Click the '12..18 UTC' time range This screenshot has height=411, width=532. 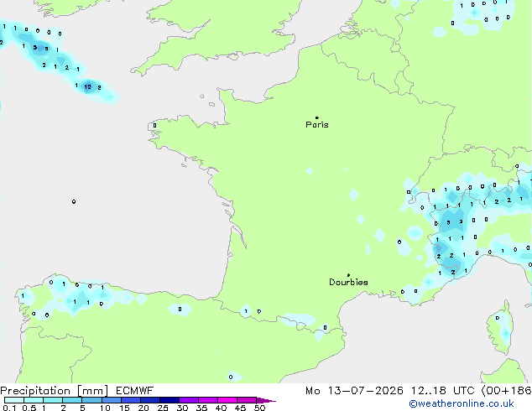[442, 391]
